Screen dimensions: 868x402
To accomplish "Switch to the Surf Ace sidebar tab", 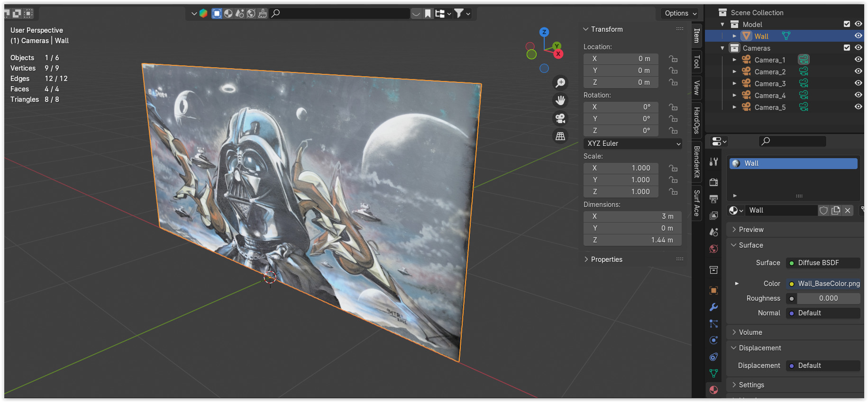I will coord(697,203).
